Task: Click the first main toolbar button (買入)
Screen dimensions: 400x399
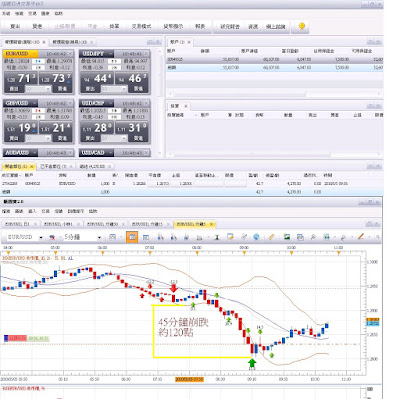Action: (15, 26)
